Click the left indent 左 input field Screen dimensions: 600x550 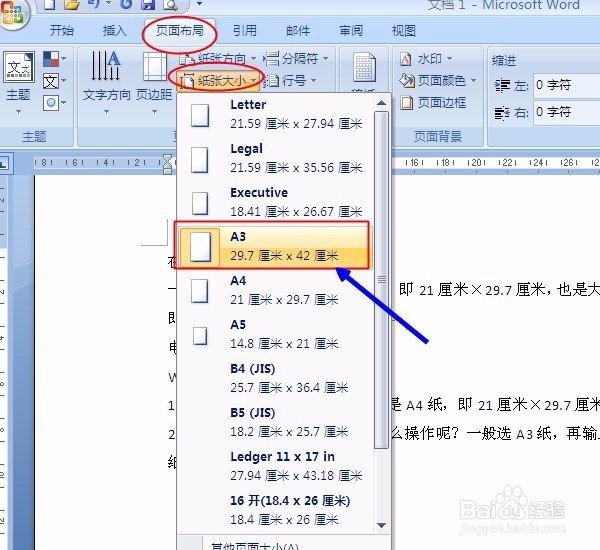coord(566,85)
